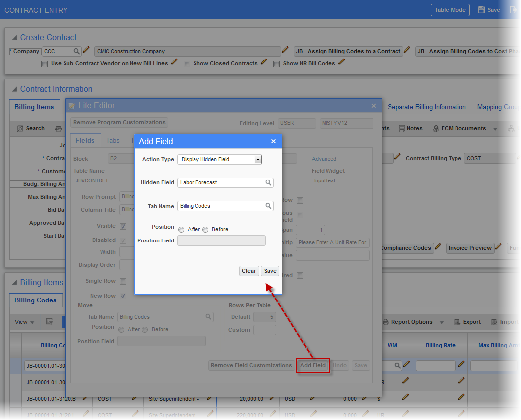
Task: Click Save in Add Field dialog
Action: [270, 271]
